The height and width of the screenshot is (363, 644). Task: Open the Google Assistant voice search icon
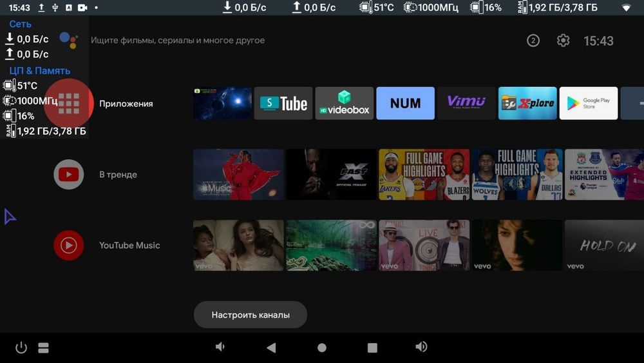[x=69, y=40]
